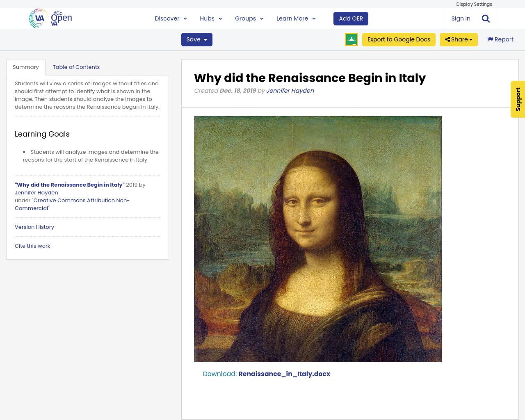
Task: Click the search magnifier icon
Action: [x=486, y=18]
